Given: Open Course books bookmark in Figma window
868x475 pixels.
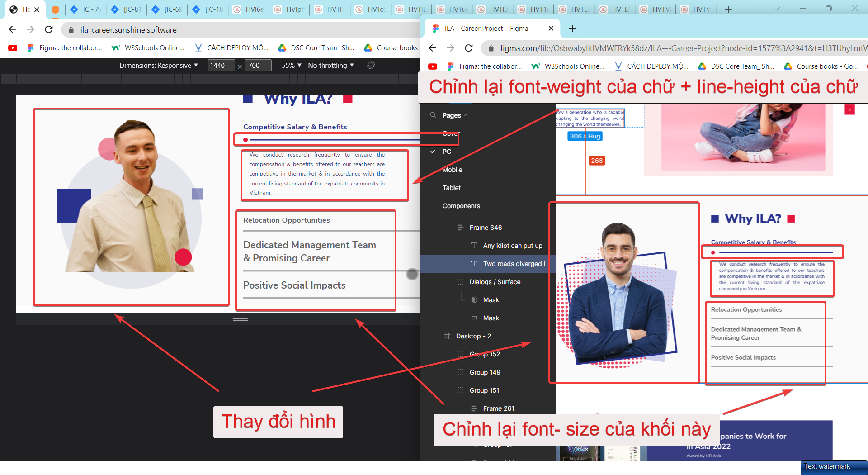Looking at the screenshot, I should [821, 66].
